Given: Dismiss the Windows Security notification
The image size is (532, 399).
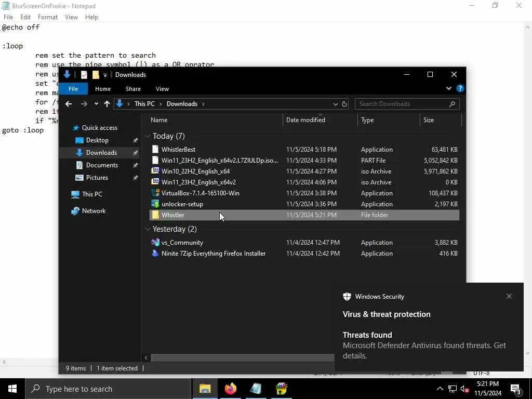Looking at the screenshot, I should [509, 296].
